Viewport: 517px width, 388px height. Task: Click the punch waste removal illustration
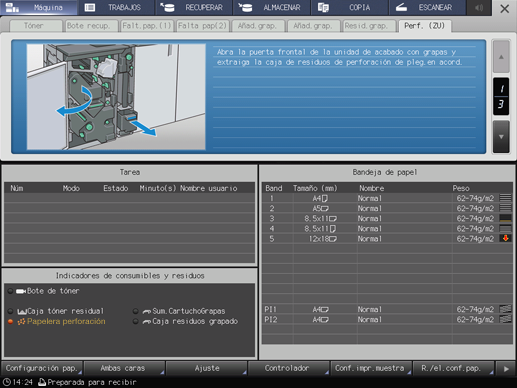(116, 97)
